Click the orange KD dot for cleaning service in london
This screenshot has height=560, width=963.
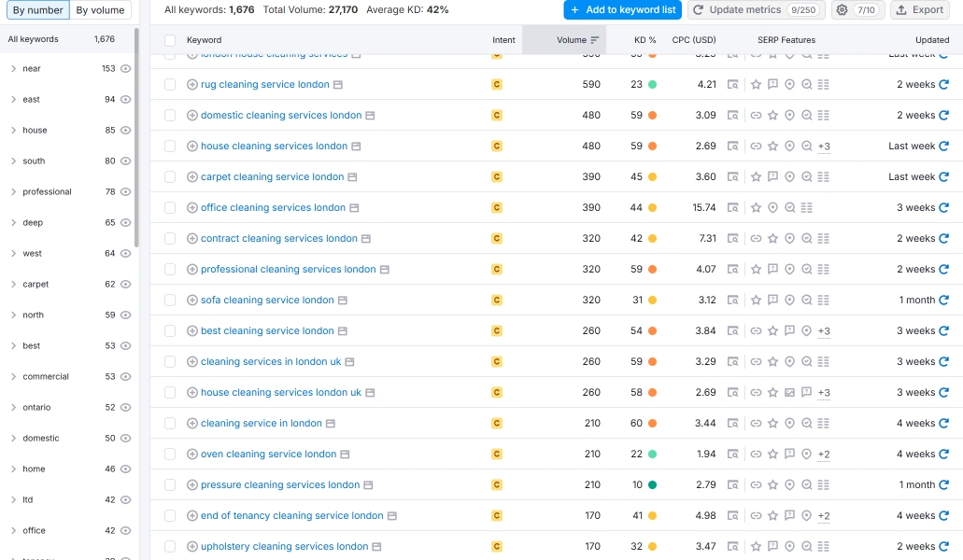pyautogui.click(x=652, y=423)
